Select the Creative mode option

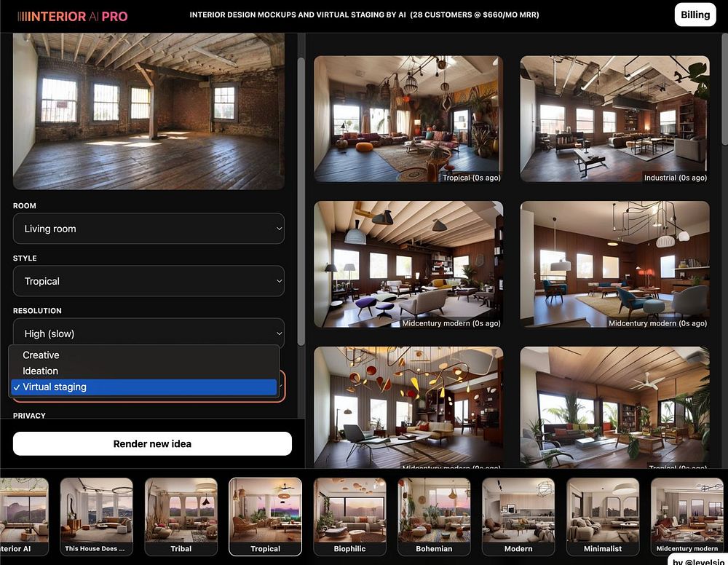[x=144, y=355]
